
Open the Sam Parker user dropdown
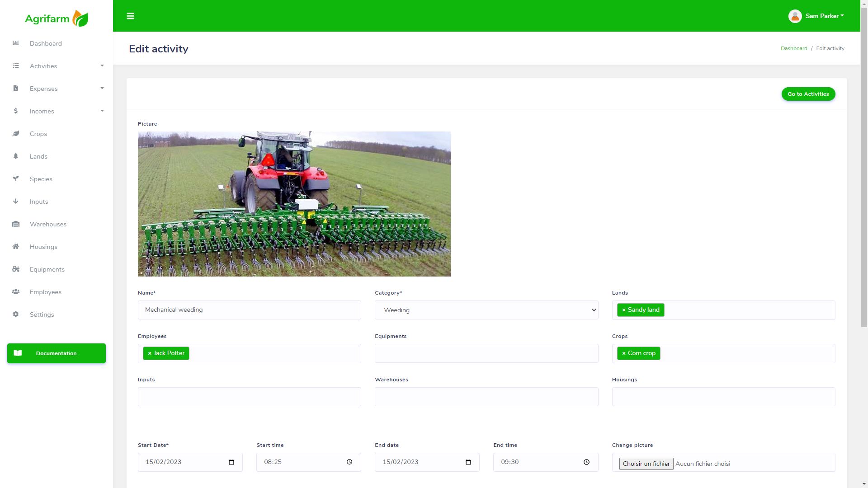tap(825, 16)
